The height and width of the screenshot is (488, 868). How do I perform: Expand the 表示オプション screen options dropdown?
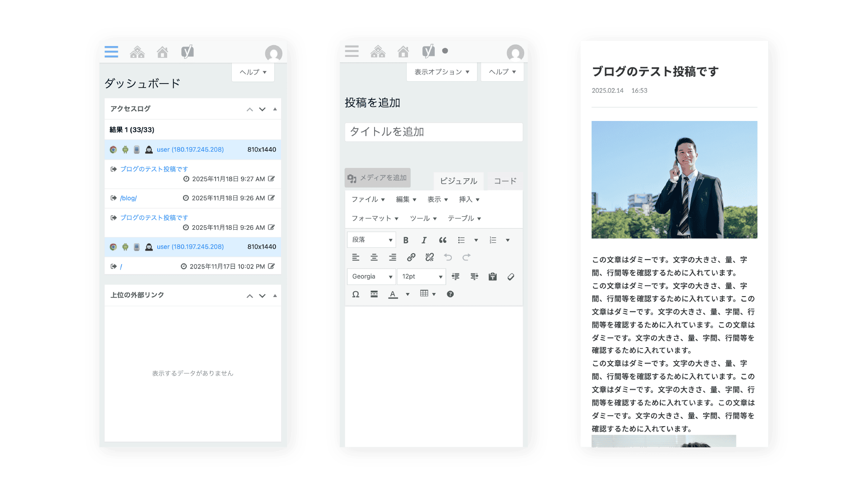click(441, 72)
